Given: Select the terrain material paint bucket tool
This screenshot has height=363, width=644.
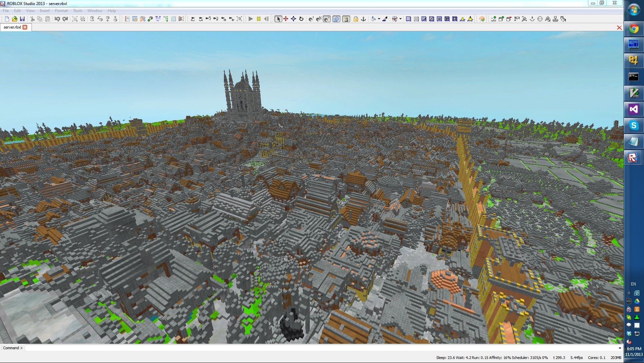Looking at the screenshot, I should [x=563, y=19].
